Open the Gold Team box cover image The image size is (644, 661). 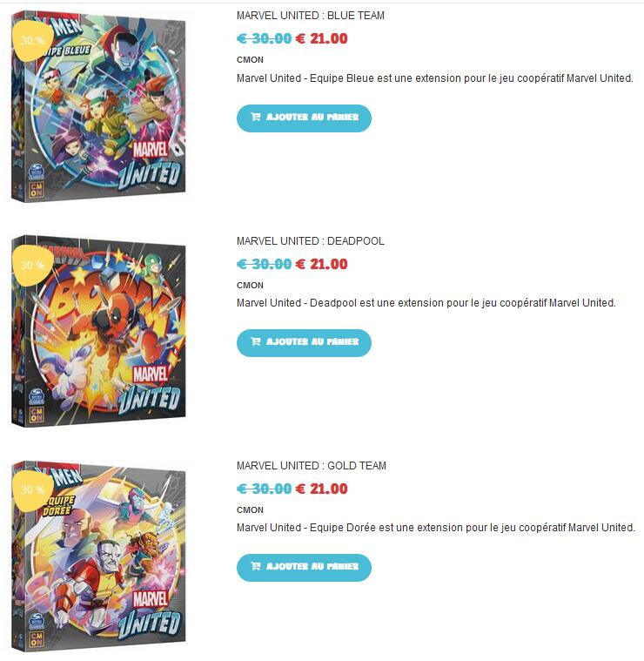click(98, 556)
